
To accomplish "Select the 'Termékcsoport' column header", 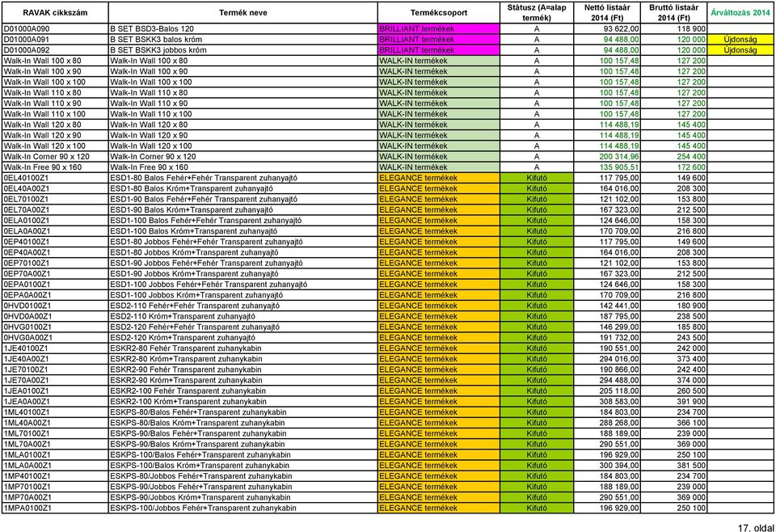I will 438,13.
